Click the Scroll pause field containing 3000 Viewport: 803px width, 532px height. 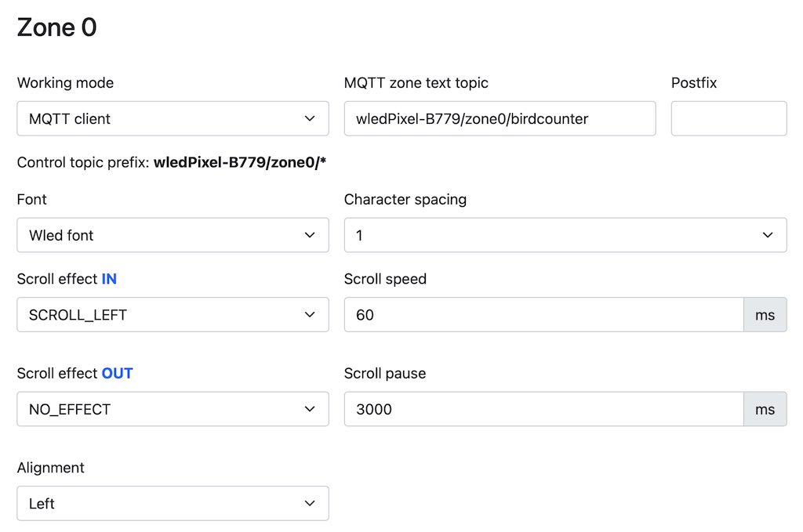[544, 409]
